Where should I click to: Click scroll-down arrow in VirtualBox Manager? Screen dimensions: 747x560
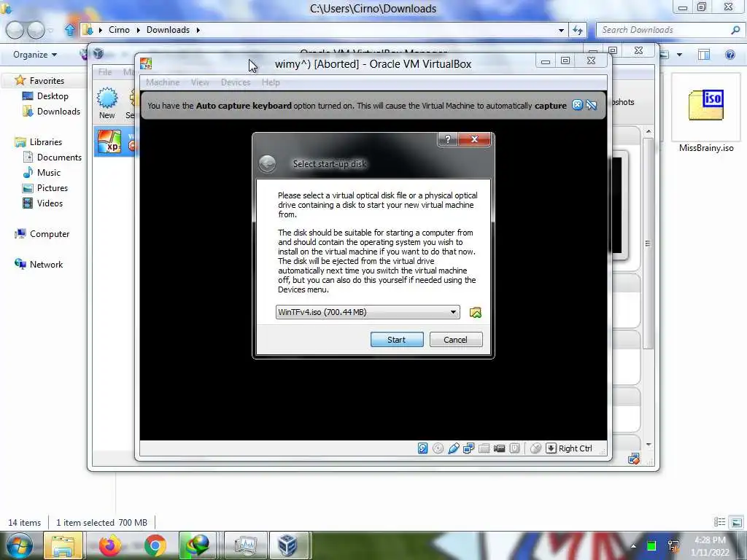(649, 445)
